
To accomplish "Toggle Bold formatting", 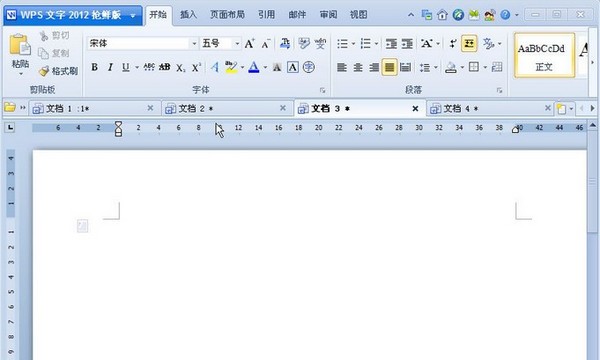I will click(94, 67).
